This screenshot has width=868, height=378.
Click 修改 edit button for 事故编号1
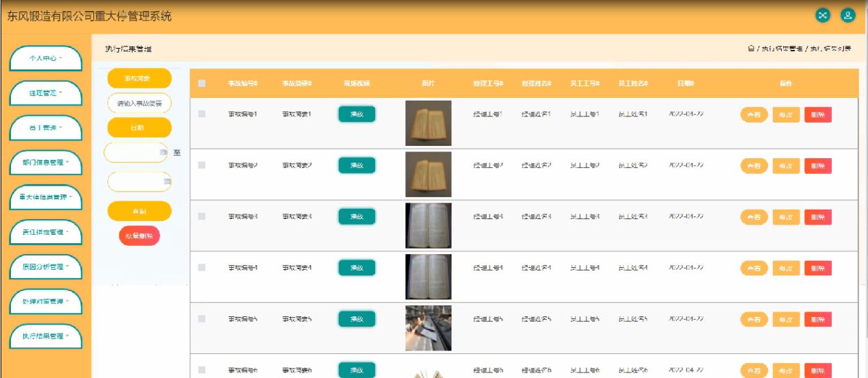coord(786,114)
